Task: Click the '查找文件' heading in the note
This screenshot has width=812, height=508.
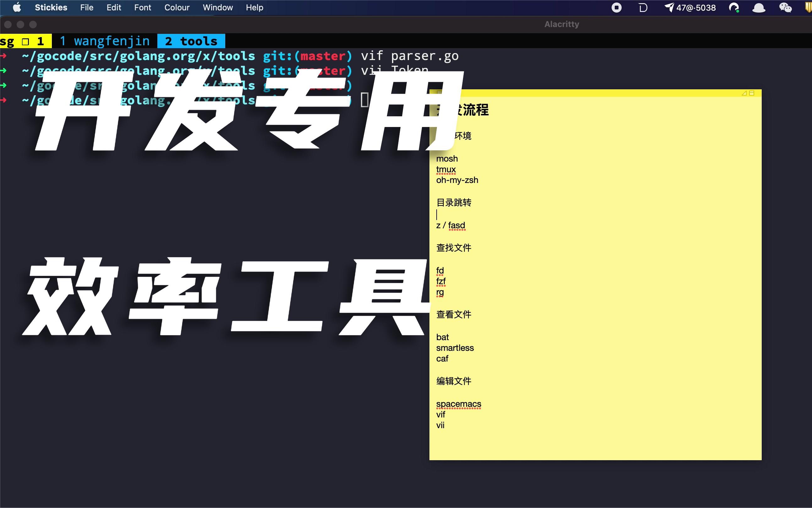Action: tap(454, 248)
